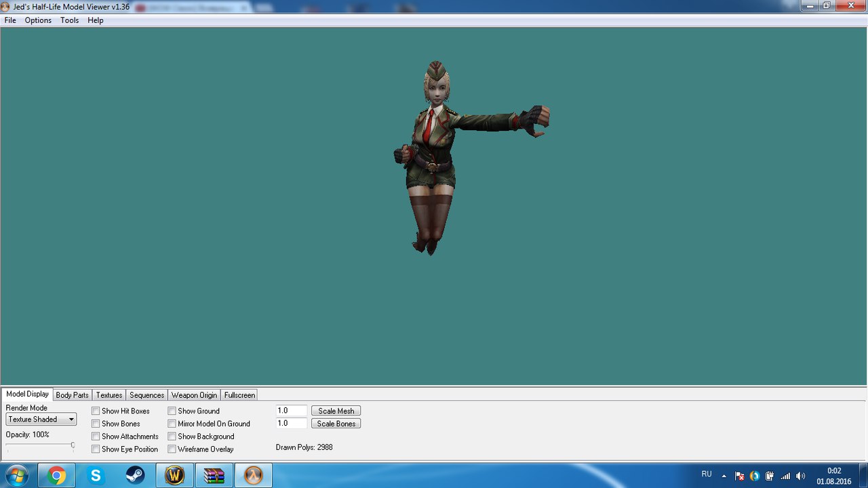Switch to the Textures tab
Screen dimensions: 868x488
coord(109,395)
